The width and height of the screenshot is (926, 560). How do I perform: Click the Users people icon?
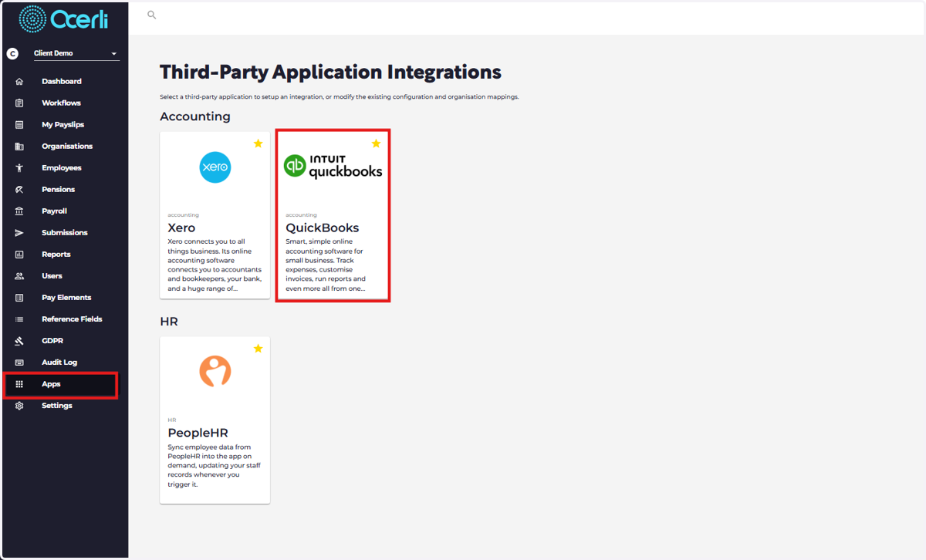pyautogui.click(x=19, y=276)
